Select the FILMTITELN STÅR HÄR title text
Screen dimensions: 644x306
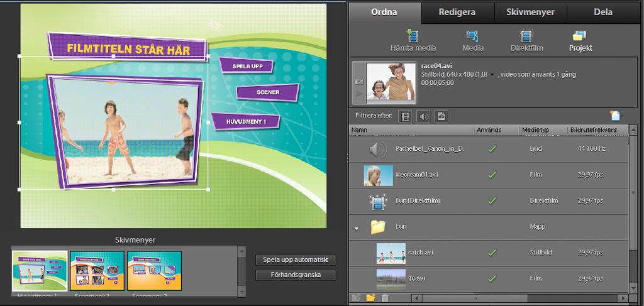pos(128,49)
